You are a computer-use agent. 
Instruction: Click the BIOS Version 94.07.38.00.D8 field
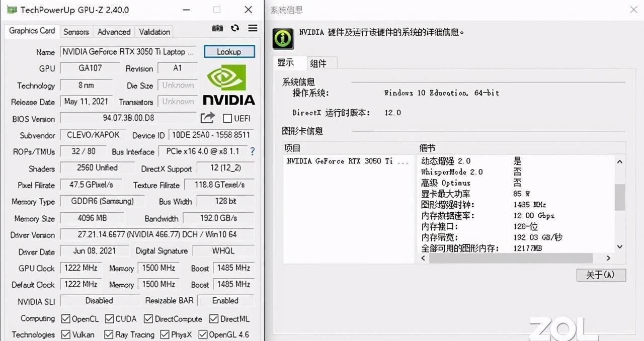(x=128, y=118)
